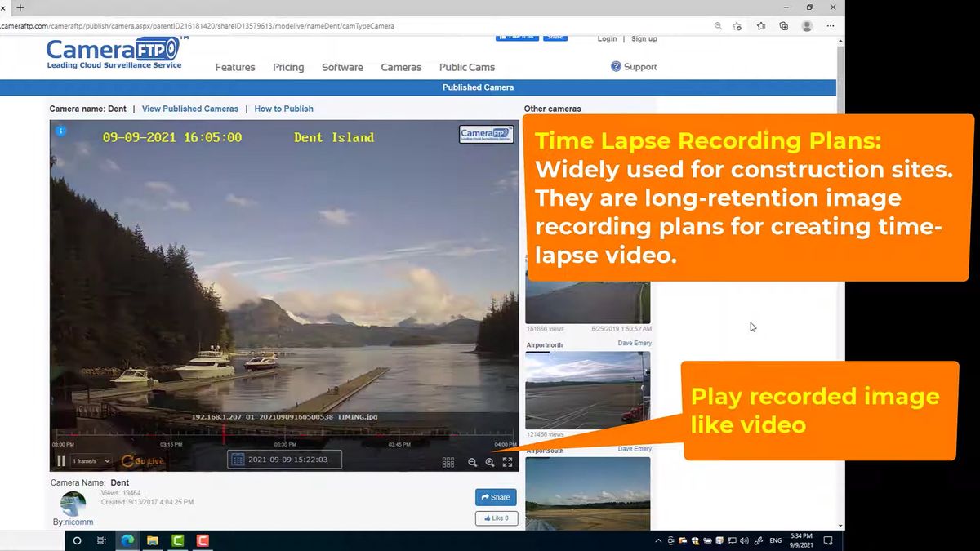
Task: Click the info icon on camera image
Action: pyautogui.click(x=60, y=131)
